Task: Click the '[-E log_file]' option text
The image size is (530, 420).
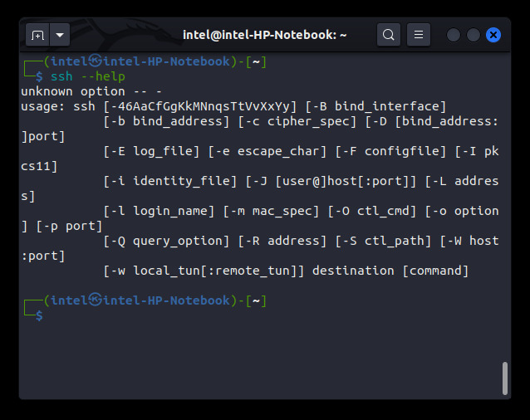Action: coord(151,151)
